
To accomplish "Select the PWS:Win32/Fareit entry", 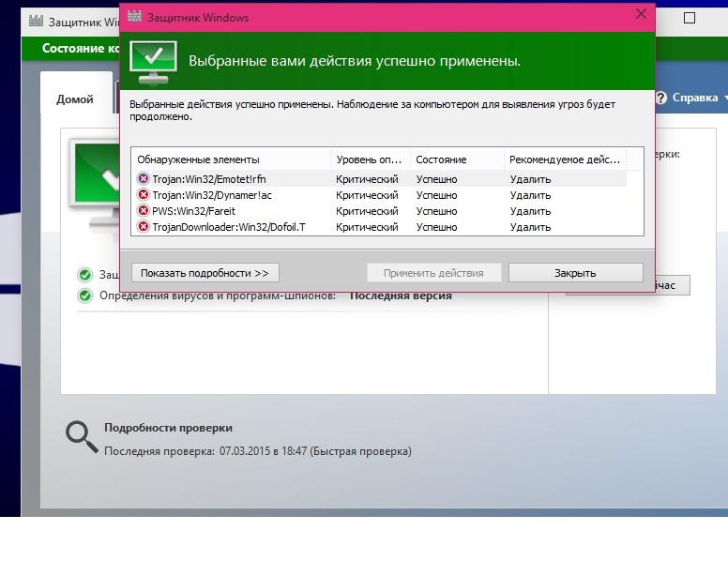I will pos(379,211).
